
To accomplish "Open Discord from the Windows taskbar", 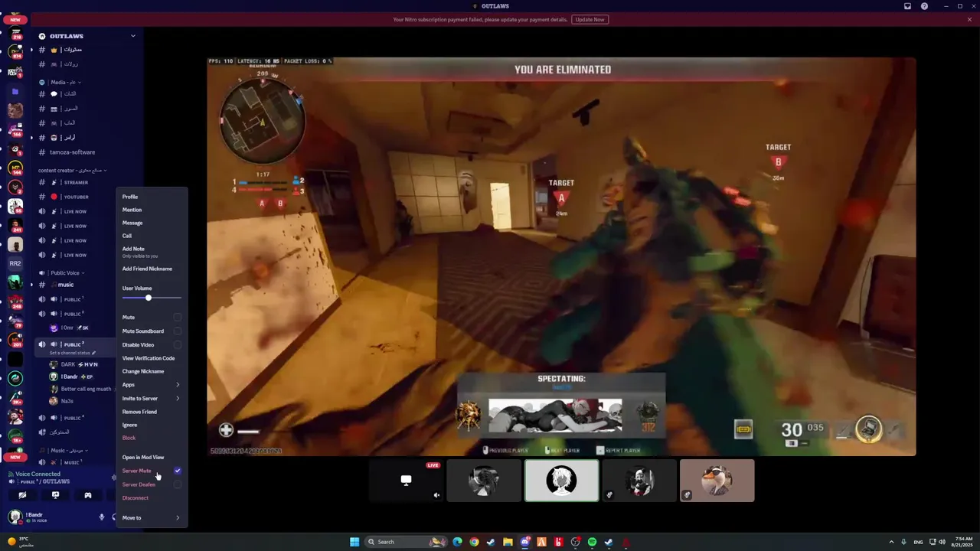I will (x=524, y=542).
